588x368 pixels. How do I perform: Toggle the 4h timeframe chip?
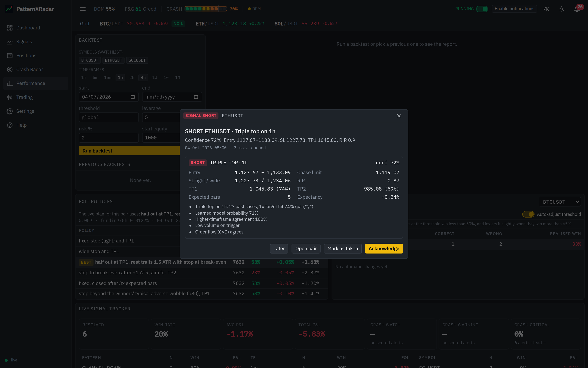pyautogui.click(x=143, y=78)
